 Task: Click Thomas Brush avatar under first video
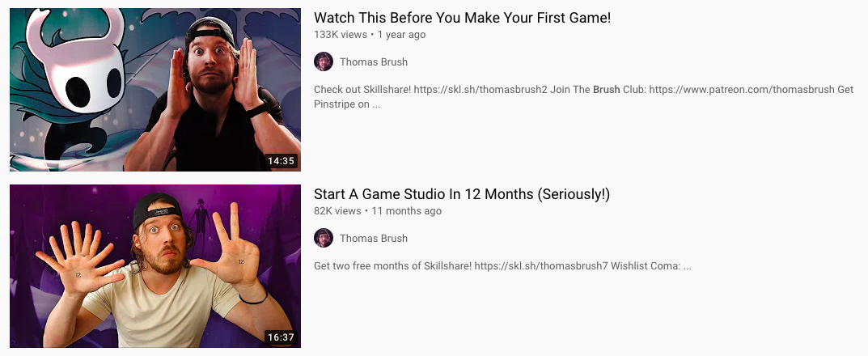[324, 61]
